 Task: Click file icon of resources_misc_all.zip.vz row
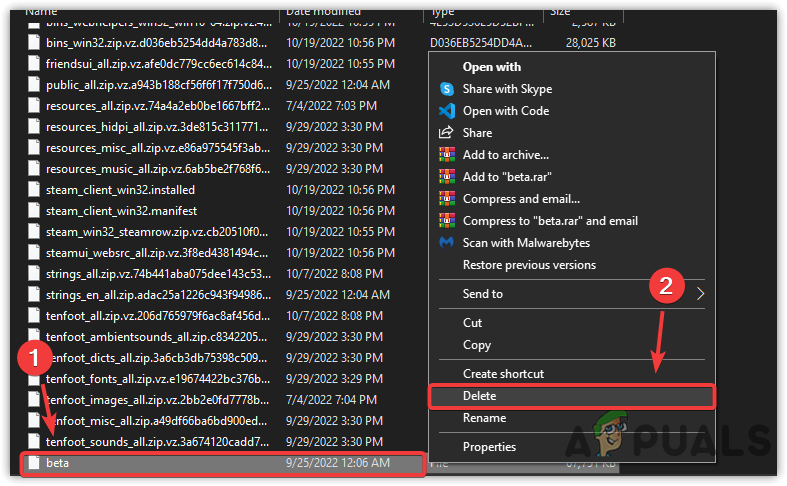click(34, 148)
